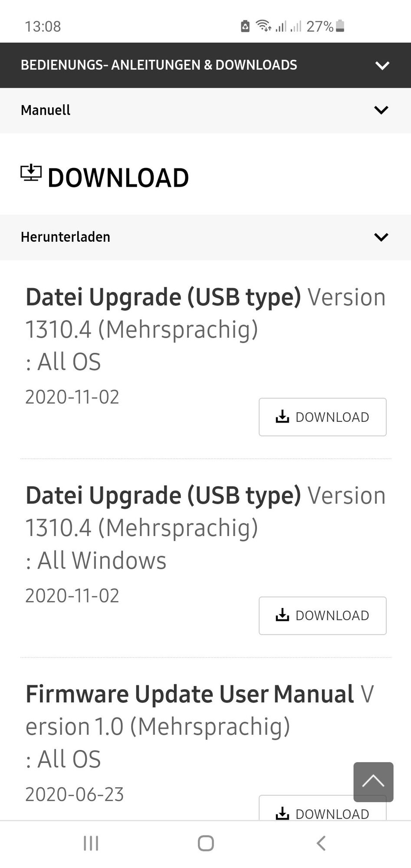This screenshot has height=868, width=411.
Task: Tap the scroll-to-top arrow button
Action: tap(373, 782)
